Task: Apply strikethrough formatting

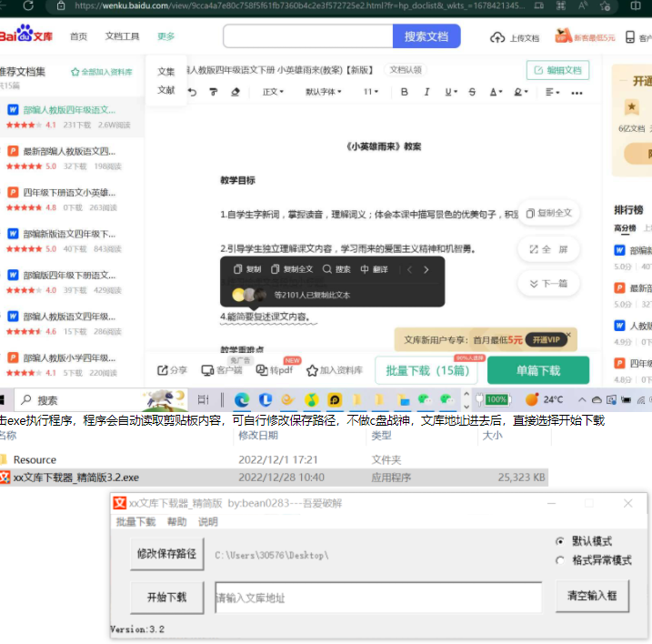Action: point(472,92)
